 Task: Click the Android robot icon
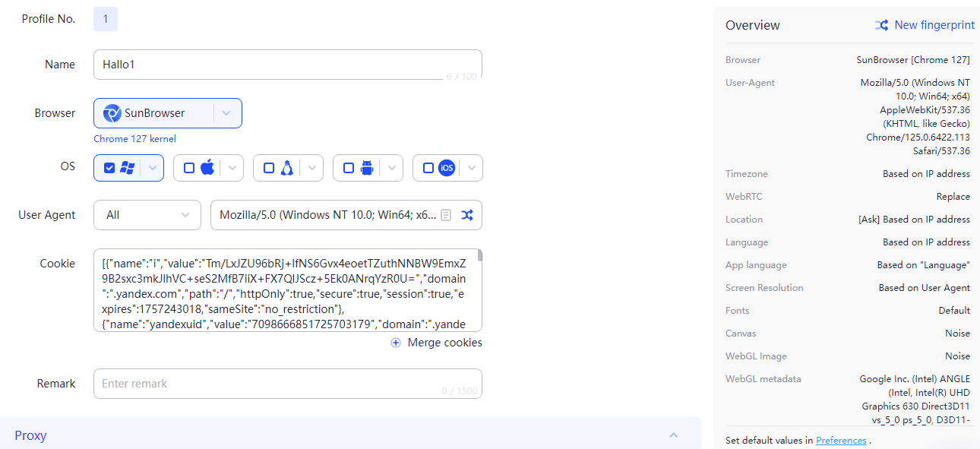(367, 168)
